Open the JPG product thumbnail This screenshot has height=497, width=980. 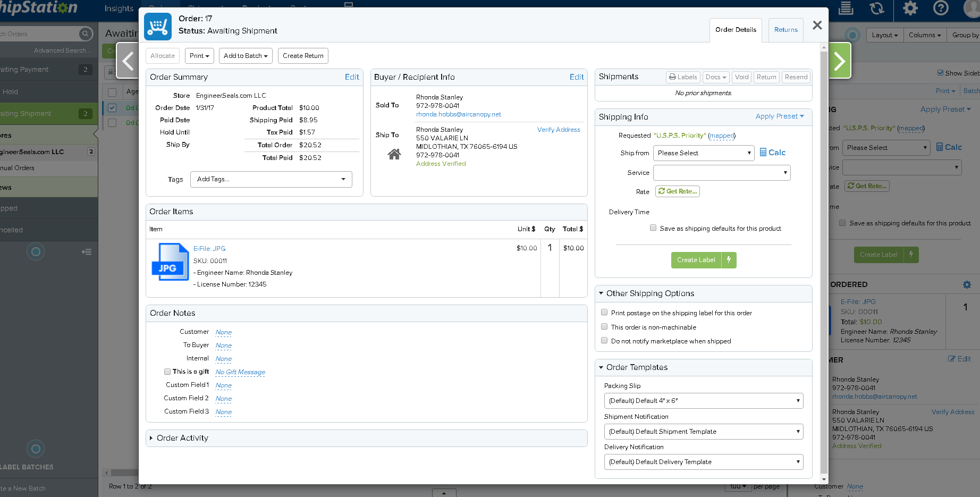(170, 262)
